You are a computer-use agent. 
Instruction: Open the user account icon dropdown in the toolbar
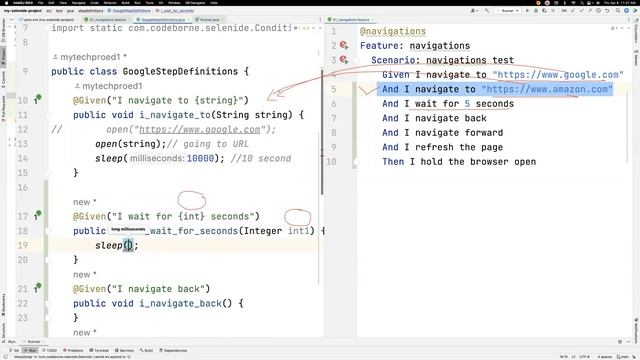pyautogui.click(x=474, y=11)
